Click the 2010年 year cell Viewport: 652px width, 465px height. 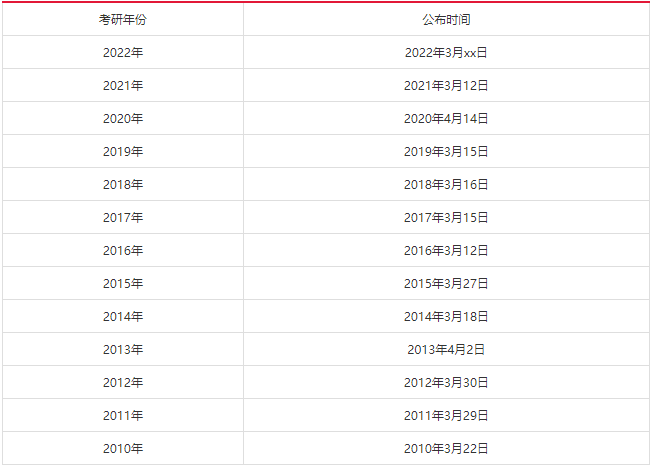[x=123, y=448]
